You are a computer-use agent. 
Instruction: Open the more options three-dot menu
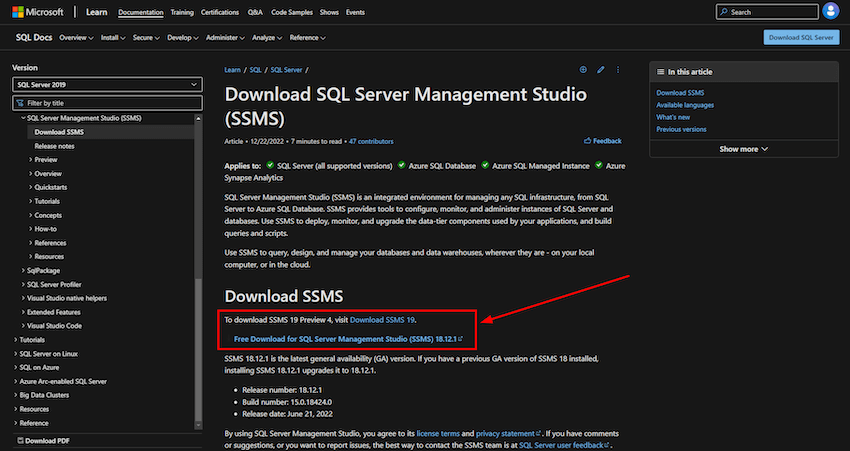[x=617, y=69]
